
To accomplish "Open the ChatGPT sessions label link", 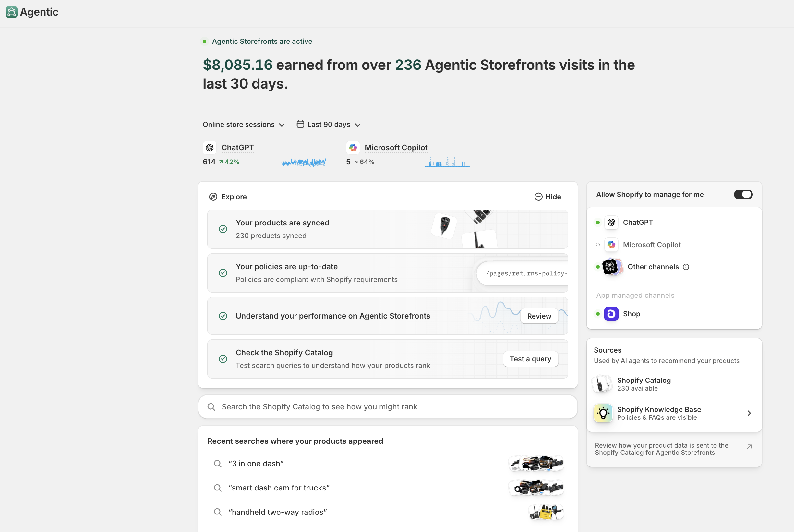I will [x=237, y=148].
